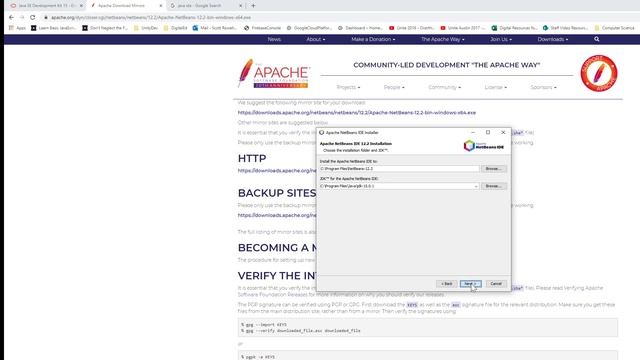
Task: Click the Apache site search icon
Action: (597, 40)
